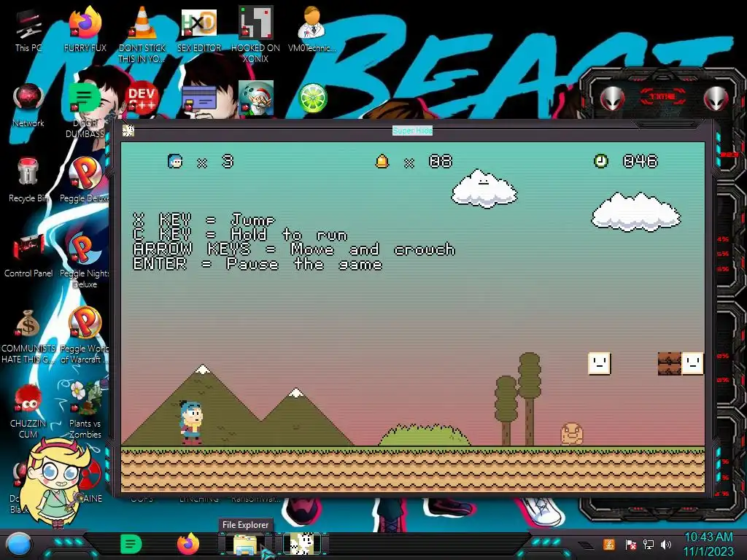747x560 pixels.
Task: Click the "ENTER = Pause the game" text
Action: [258, 264]
